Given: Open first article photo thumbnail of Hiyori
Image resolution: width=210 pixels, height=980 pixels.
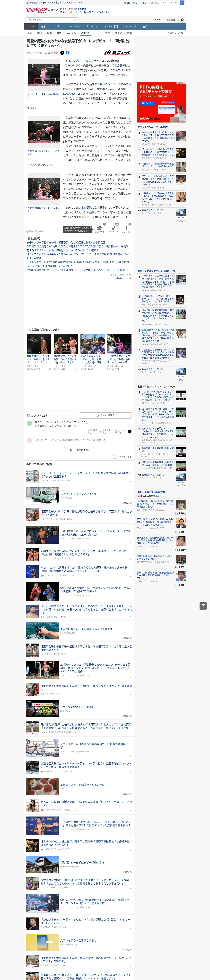Looking at the screenshot, I should [44, 75].
